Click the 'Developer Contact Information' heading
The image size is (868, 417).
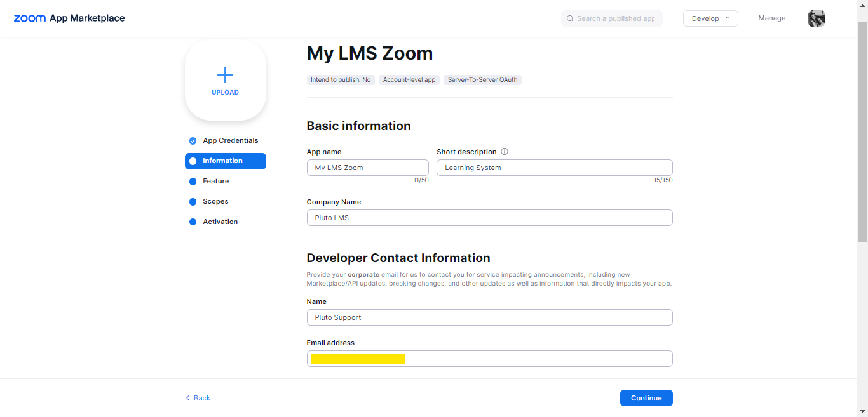(x=398, y=258)
